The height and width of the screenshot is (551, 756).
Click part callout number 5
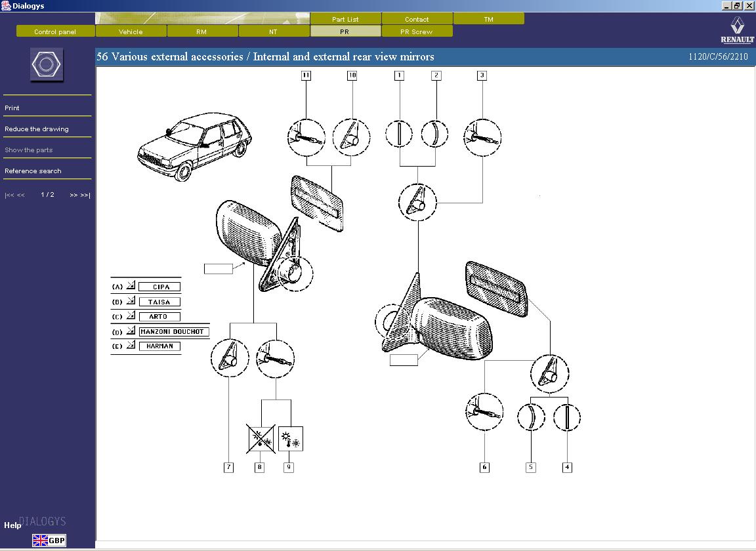531,467
